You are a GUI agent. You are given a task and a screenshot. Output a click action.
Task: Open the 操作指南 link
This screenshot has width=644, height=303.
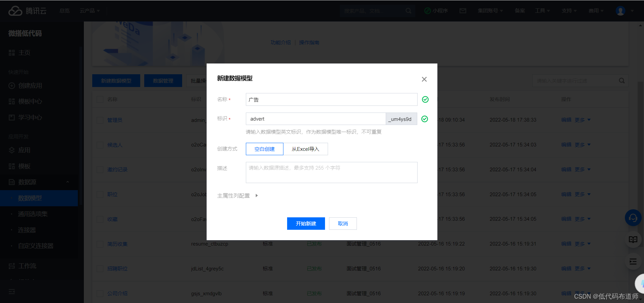point(309,43)
